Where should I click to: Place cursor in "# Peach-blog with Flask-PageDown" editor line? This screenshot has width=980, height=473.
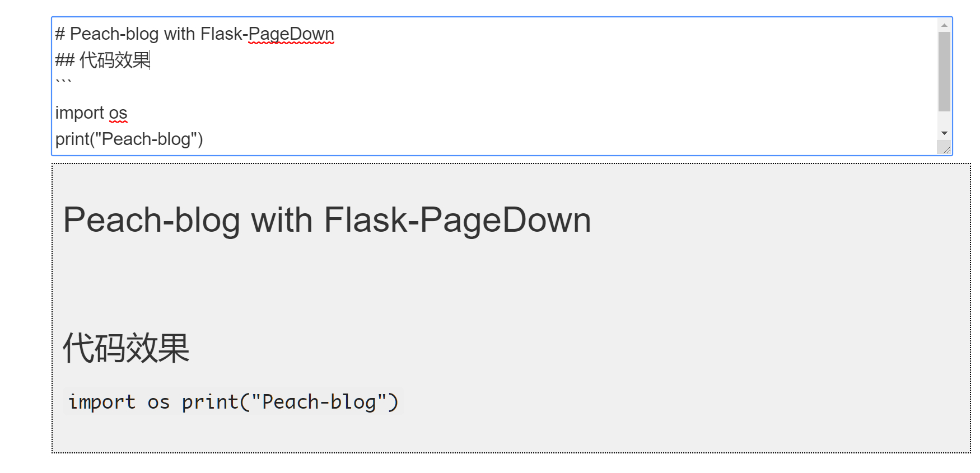pos(194,34)
